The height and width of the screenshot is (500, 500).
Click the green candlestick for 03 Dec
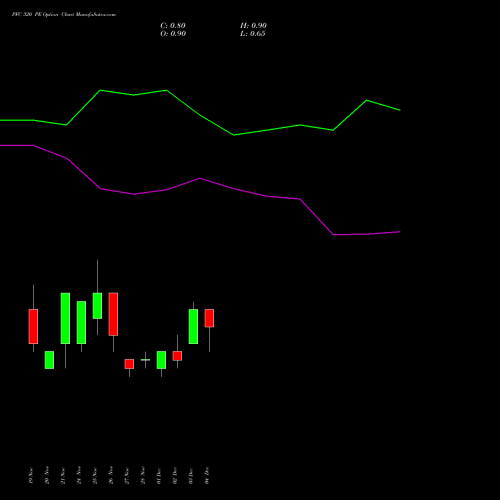click(193, 326)
